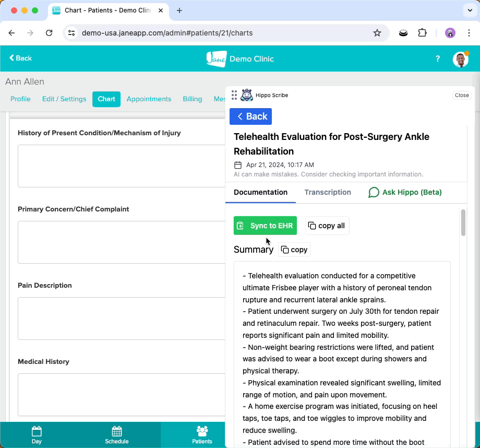This screenshot has width=480, height=448.
Task: Open Patients in the bottom nav
Action: (x=202, y=435)
